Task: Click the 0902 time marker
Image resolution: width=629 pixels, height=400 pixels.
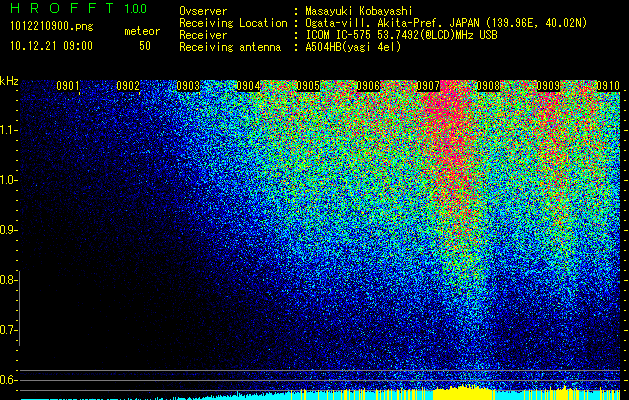Action: 128,86
